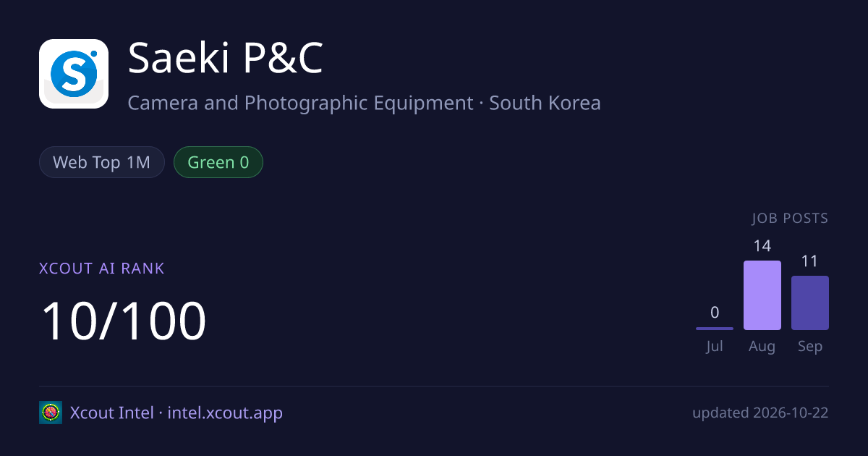Viewport: 868px width, 456px height.
Task: Select the September job posts bar
Action: (x=810, y=303)
